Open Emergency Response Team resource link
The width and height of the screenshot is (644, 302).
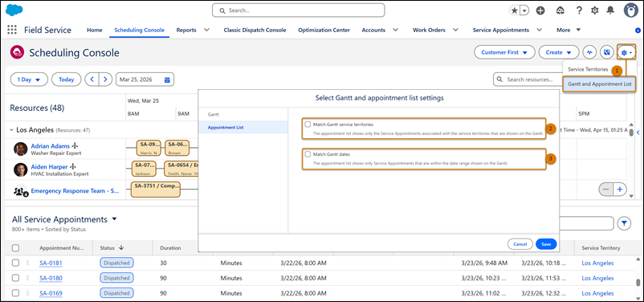tap(75, 191)
